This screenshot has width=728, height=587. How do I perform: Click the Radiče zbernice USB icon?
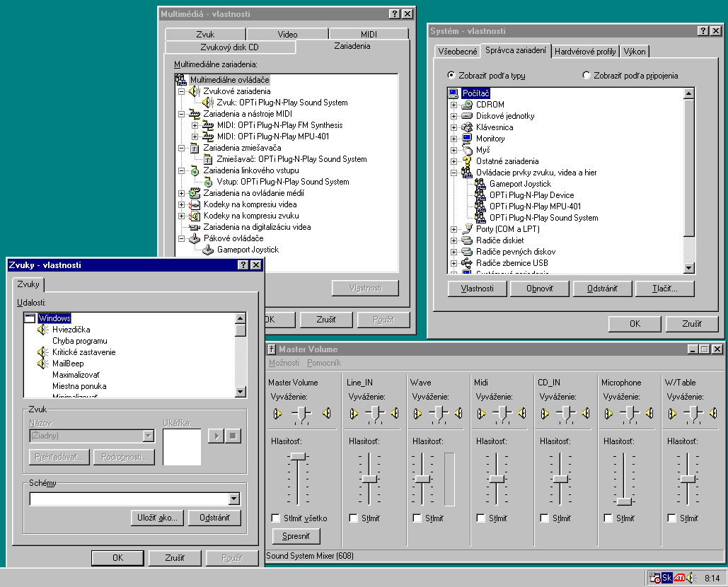467,263
